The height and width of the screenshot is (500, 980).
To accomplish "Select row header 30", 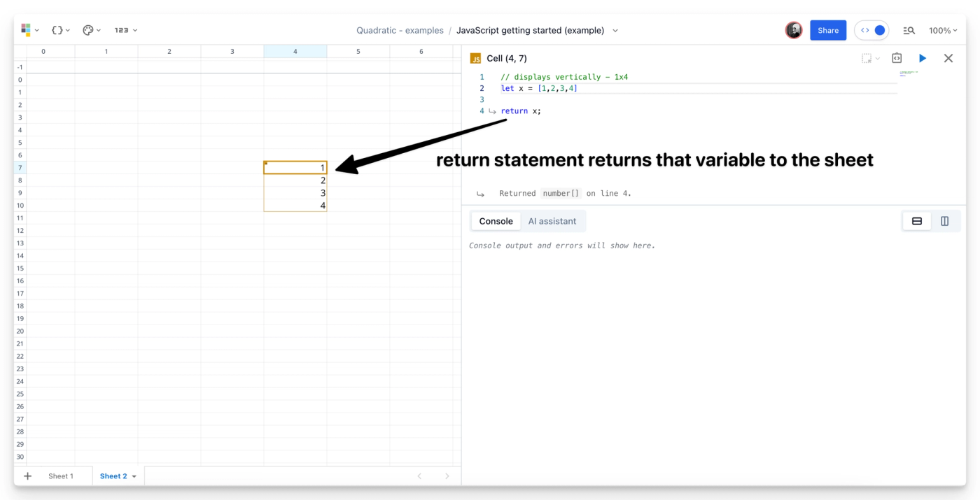I will (x=20, y=457).
